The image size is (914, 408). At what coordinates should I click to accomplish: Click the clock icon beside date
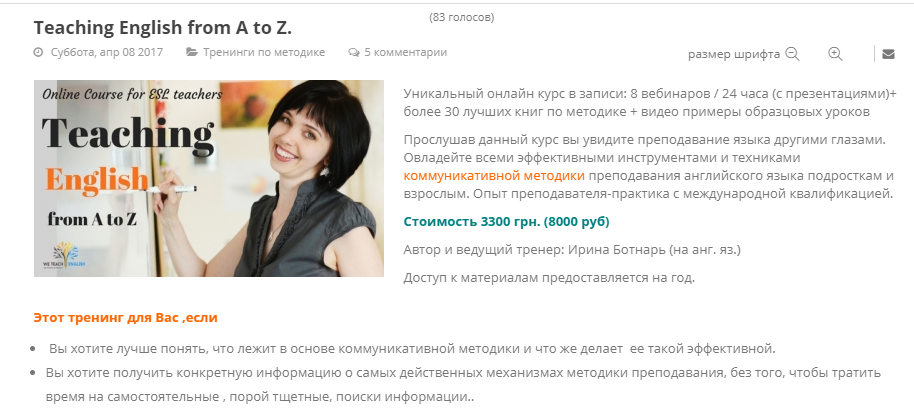click(x=38, y=52)
